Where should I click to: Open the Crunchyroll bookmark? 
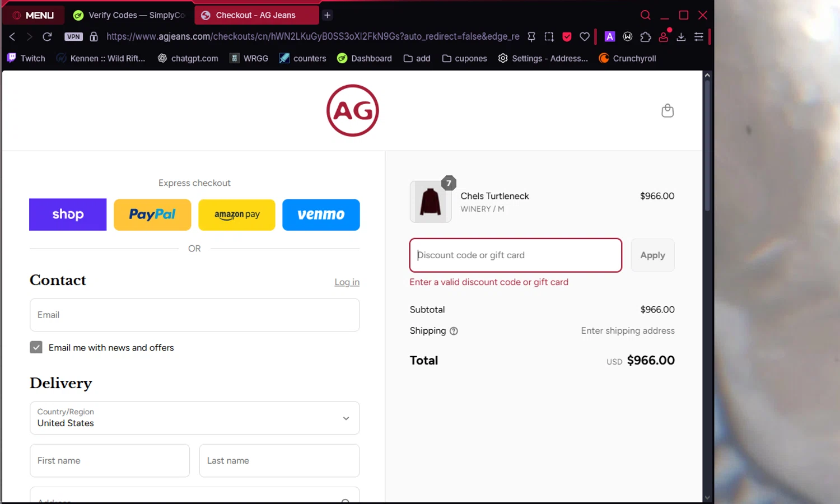[627, 58]
